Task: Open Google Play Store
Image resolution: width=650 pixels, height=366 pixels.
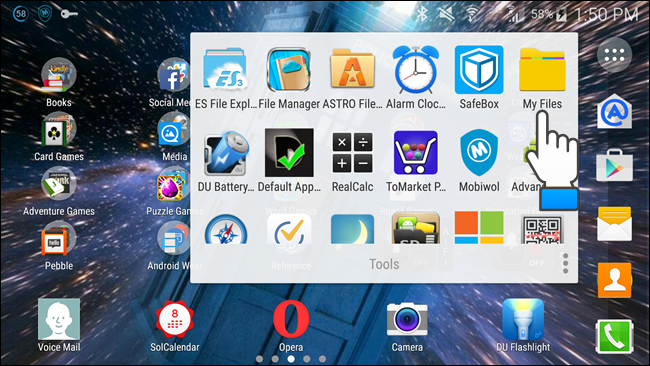Action: pos(614,166)
